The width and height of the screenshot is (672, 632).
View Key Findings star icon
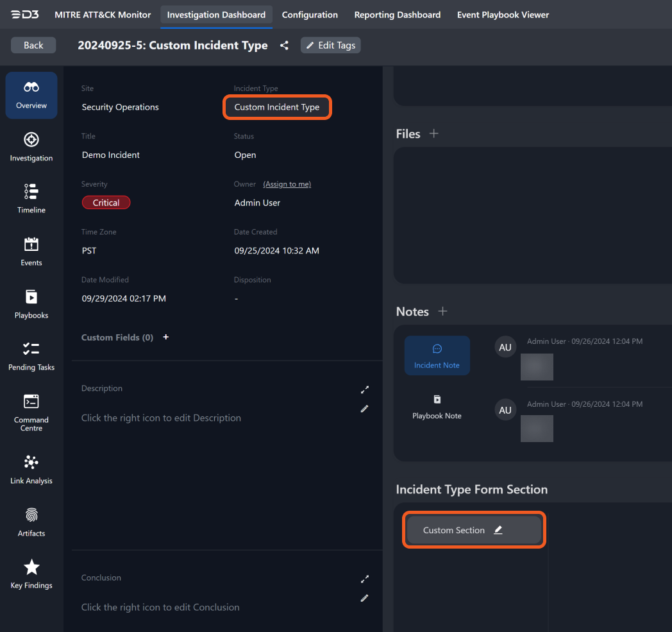tap(31, 574)
